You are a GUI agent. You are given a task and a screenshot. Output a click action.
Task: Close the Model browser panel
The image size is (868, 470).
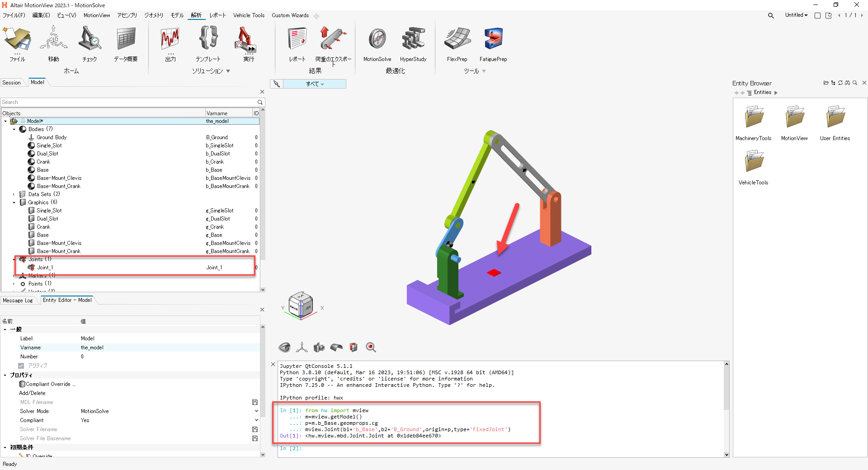coord(262,92)
